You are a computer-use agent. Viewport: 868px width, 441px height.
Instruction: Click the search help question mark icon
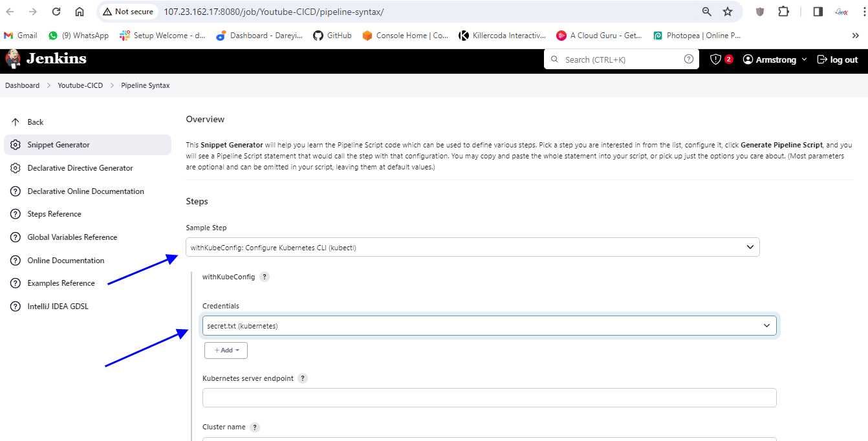[x=688, y=59]
